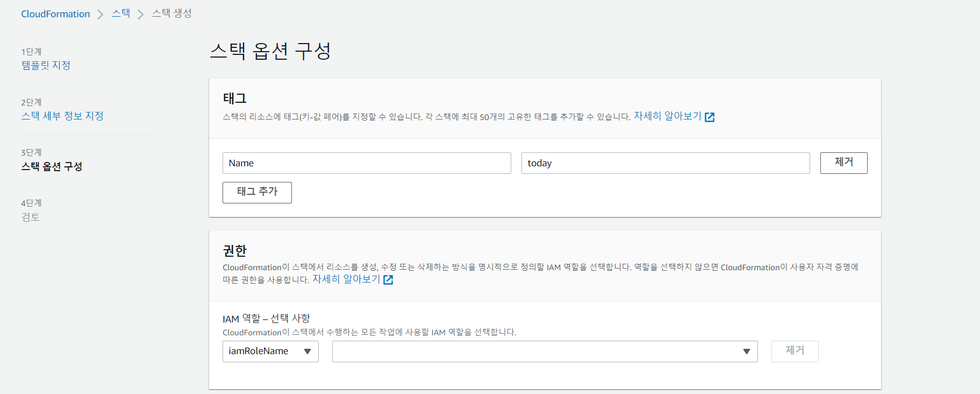The width and height of the screenshot is (980, 394).
Task: Click step 4 검토 label
Action: click(31, 217)
